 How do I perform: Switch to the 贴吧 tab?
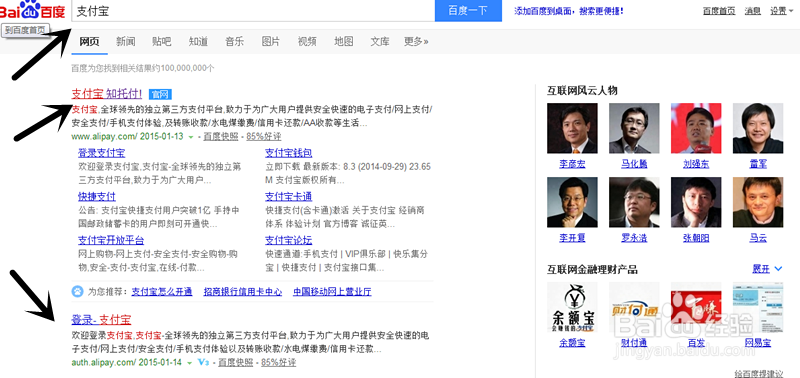(x=162, y=41)
